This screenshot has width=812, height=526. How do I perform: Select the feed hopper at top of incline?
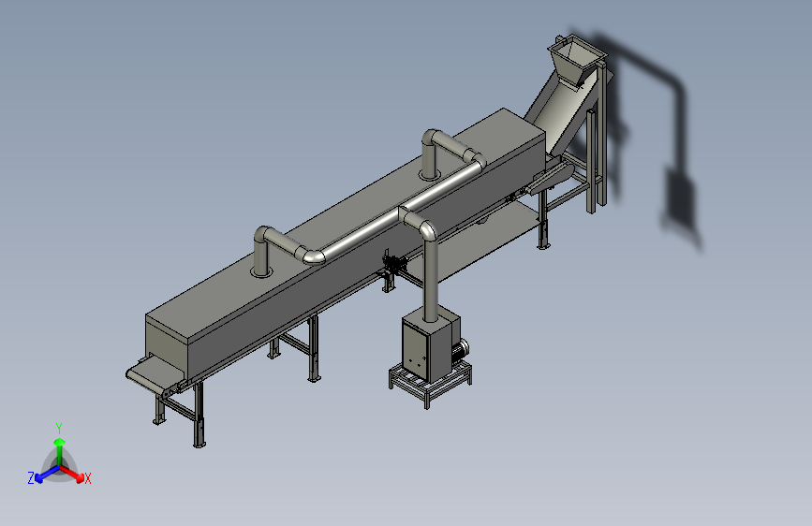tap(576, 58)
